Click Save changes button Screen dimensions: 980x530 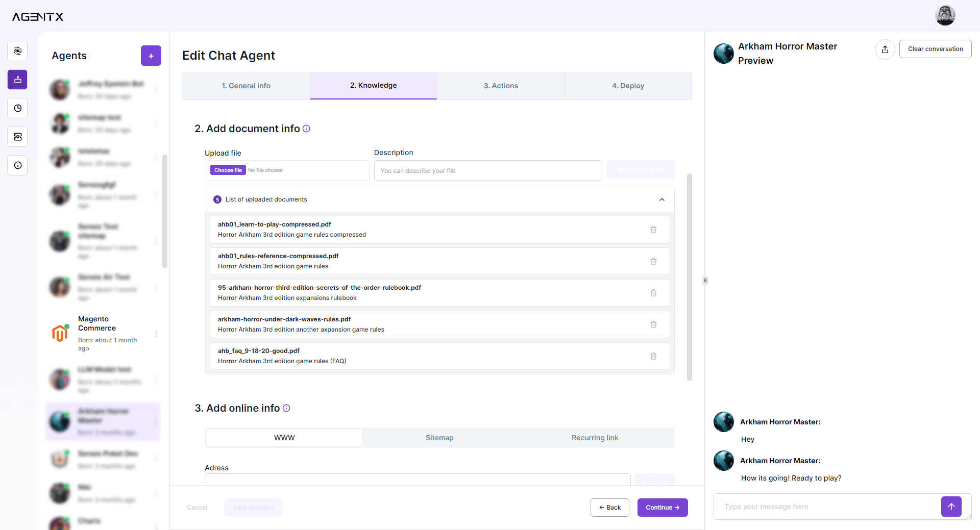[x=253, y=508]
